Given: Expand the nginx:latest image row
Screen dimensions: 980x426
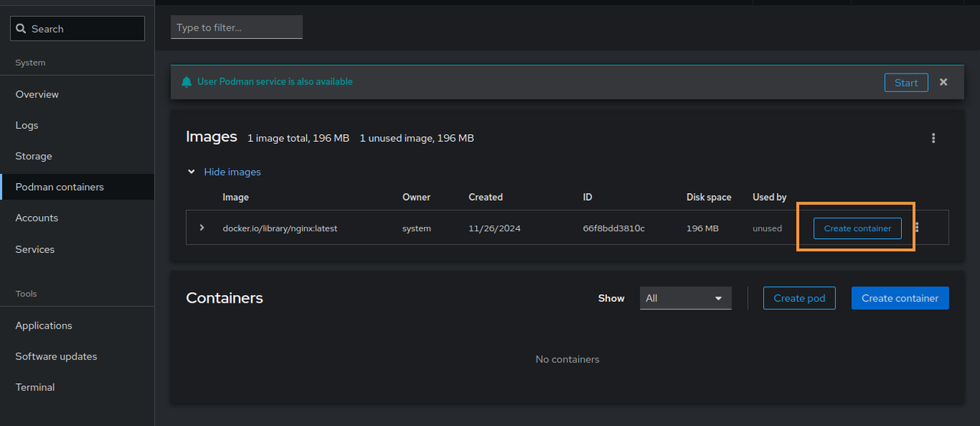Looking at the screenshot, I should point(202,228).
